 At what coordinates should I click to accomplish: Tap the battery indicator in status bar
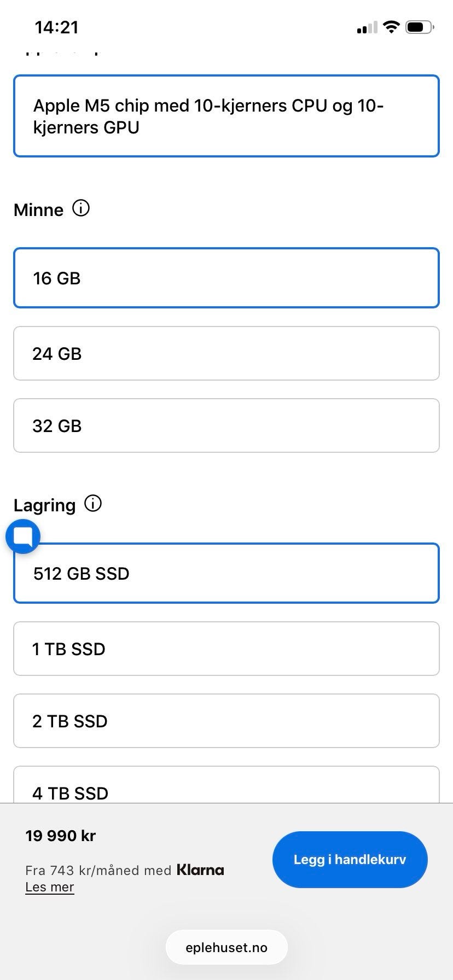(420, 27)
